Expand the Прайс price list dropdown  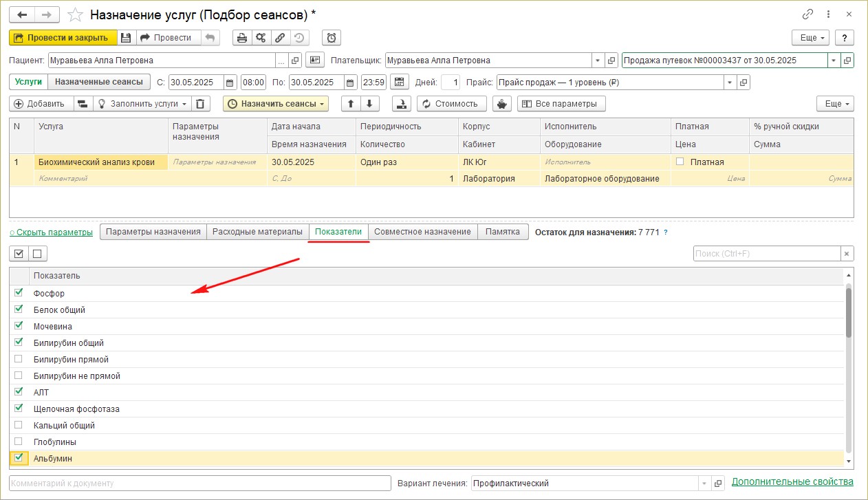[x=729, y=83]
